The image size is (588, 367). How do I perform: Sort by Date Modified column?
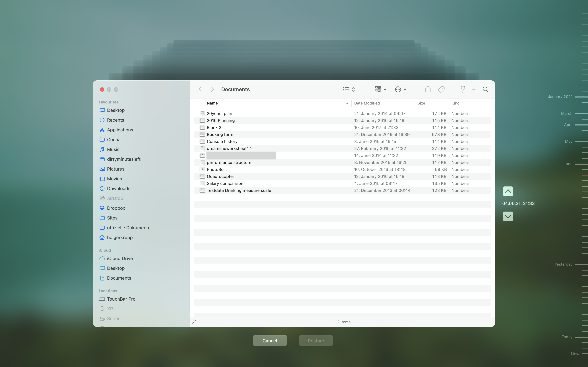[367, 103]
